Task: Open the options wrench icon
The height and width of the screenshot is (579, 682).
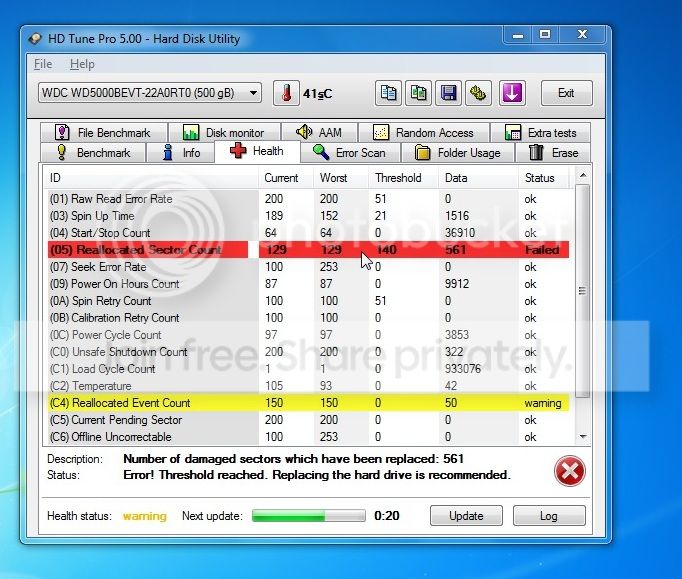Action: 479,93
